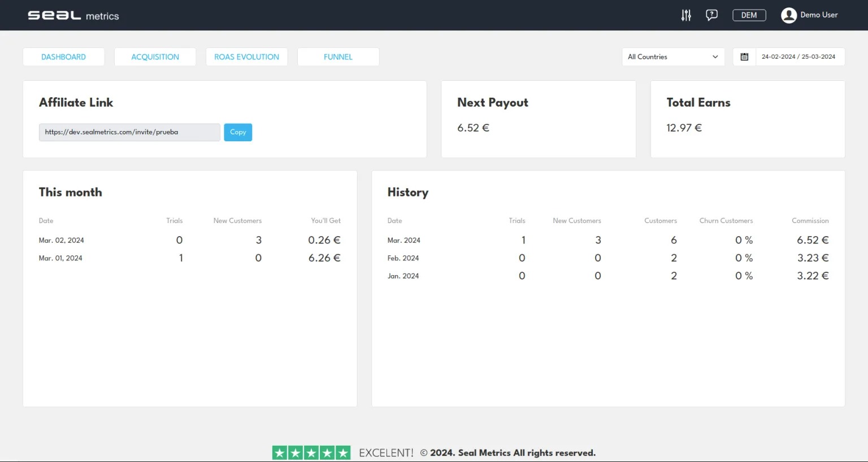This screenshot has height=462, width=868.
Task: Open the Demo User account menu
Action: click(819, 15)
